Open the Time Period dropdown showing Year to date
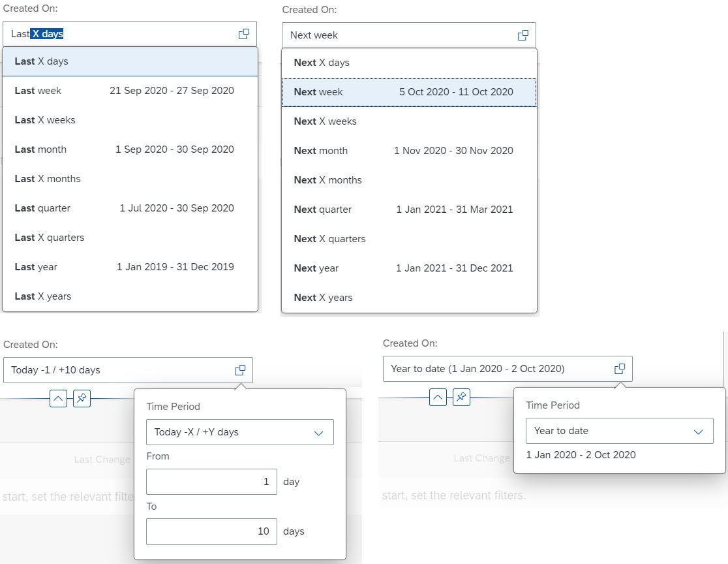This screenshot has height=564, width=728. [618, 431]
